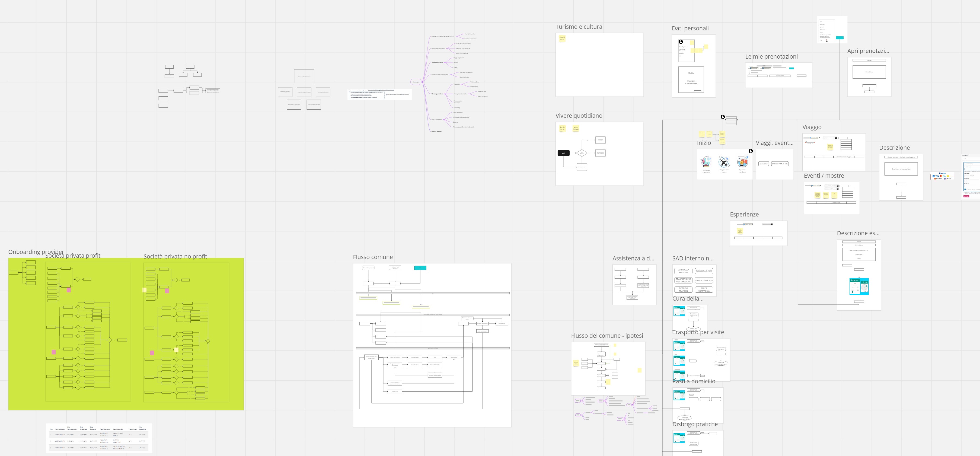Screen dimensions: 980x456
Task: Select the Onboarding provider frame title
Action: click(36, 252)
